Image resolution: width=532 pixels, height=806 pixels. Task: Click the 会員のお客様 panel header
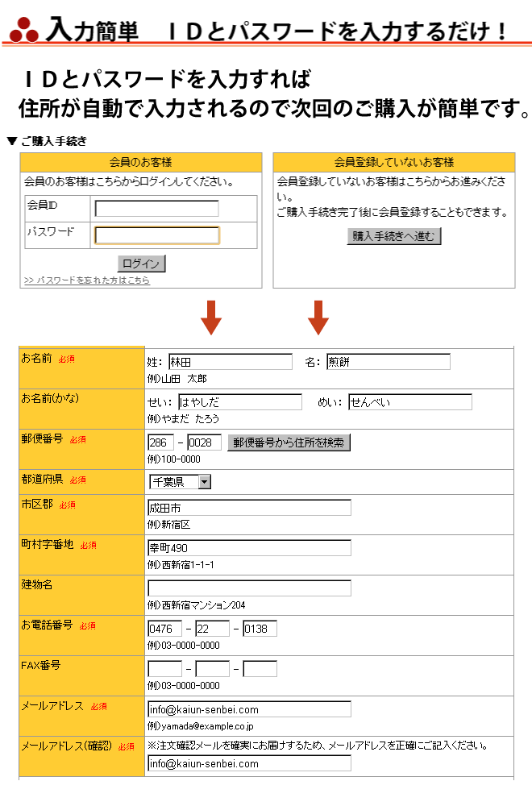coord(141,163)
